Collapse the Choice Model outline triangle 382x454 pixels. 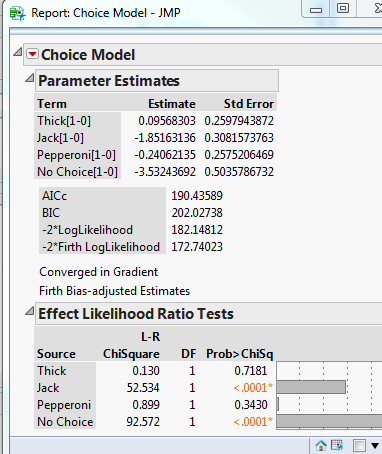coord(18,52)
